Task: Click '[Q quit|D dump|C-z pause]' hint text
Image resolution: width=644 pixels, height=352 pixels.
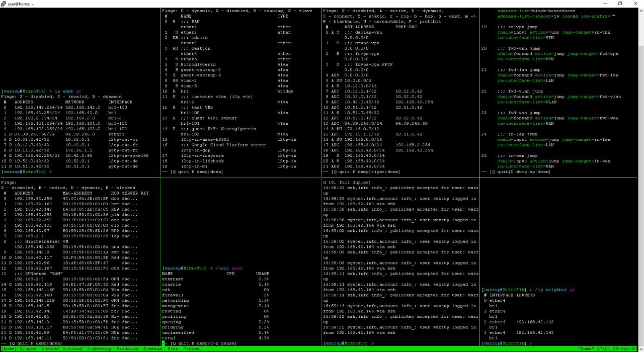Action: pos(203,343)
